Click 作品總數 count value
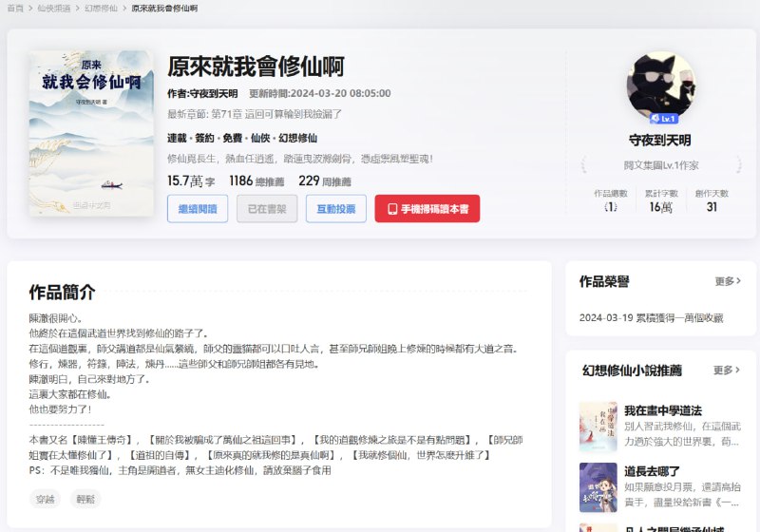Screen dimensions: 760x532 pyautogui.click(x=610, y=207)
